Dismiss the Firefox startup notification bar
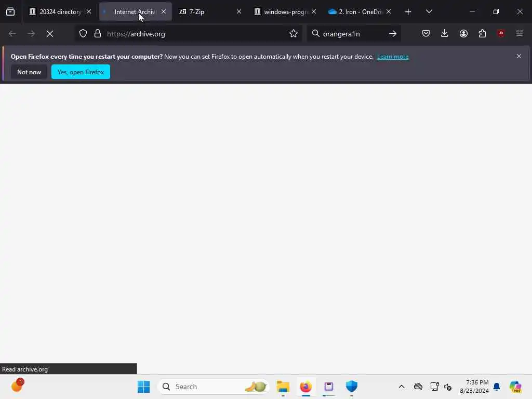Image resolution: width=532 pixels, height=399 pixels. (519, 56)
